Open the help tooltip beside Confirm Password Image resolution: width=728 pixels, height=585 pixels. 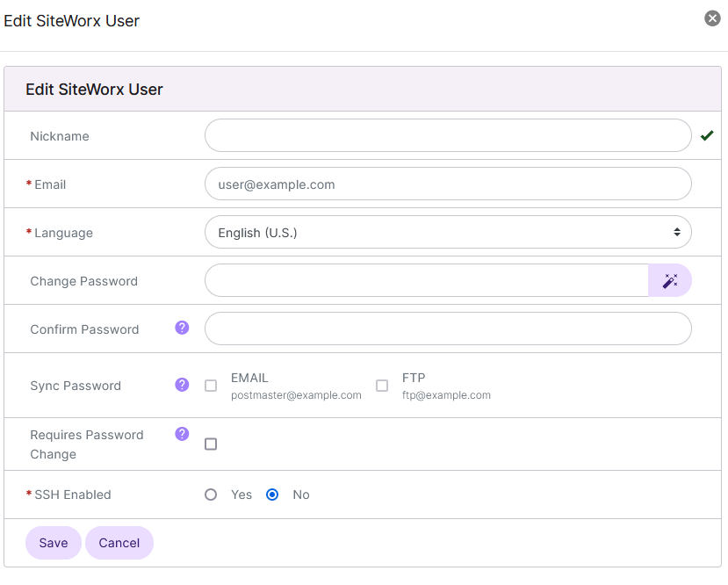click(181, 327)
